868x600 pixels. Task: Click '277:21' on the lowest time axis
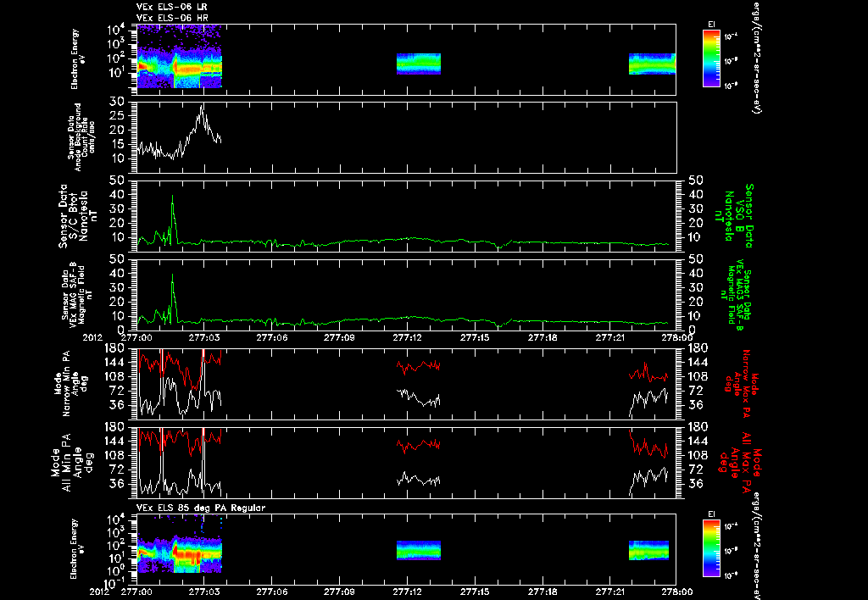coord(610,592)
